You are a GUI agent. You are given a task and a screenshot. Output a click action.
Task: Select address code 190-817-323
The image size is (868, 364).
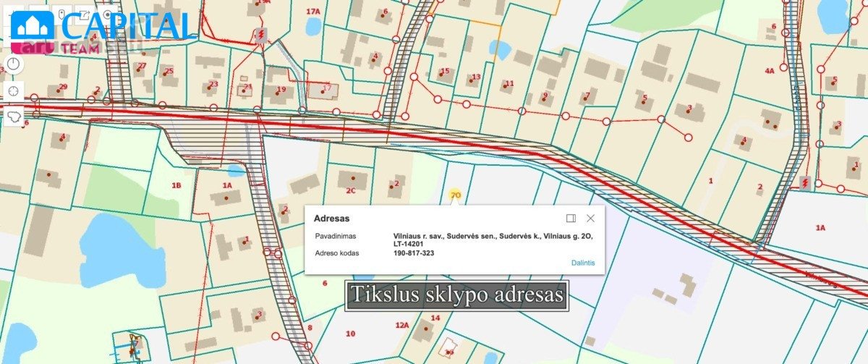(414, 253)
